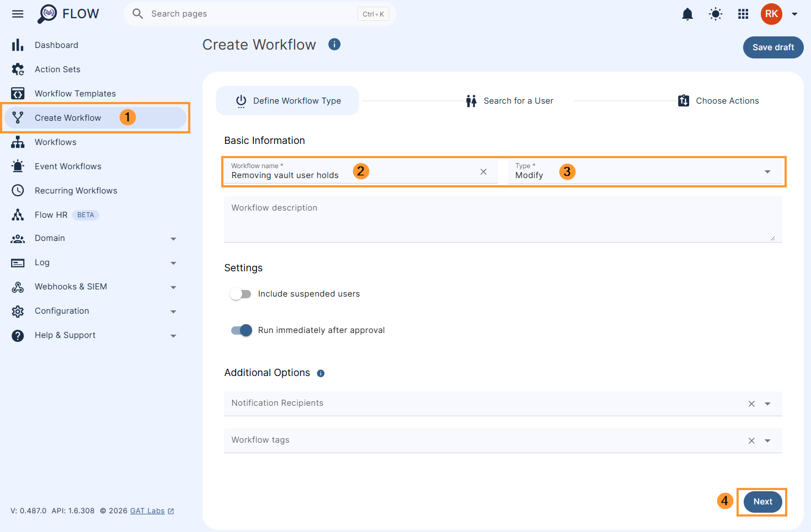Click the Configuration cog icon

(18, 311)
